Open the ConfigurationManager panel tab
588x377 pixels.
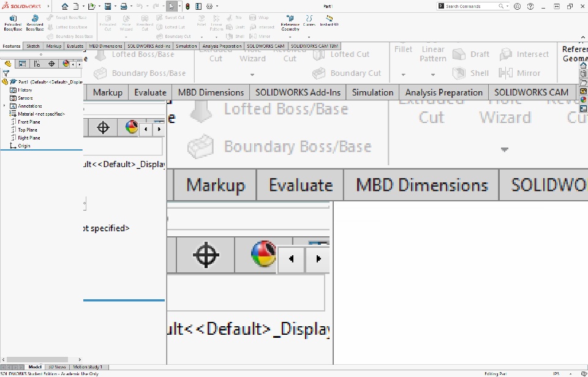(37, 64)
